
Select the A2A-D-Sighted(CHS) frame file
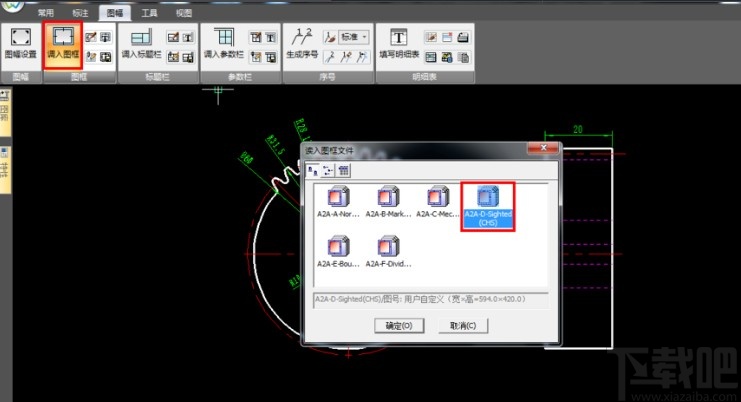coord(488,206)
